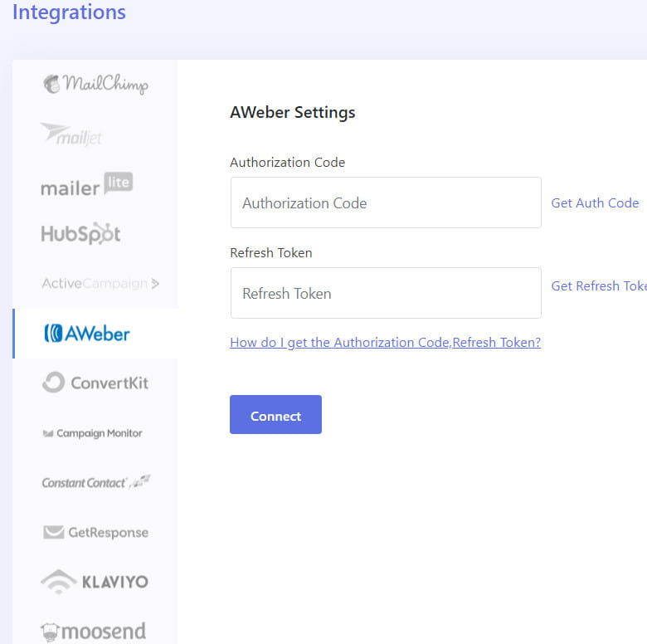Select the Moosend integration
This screenshot has height=644, width=647.
(93, 631)
